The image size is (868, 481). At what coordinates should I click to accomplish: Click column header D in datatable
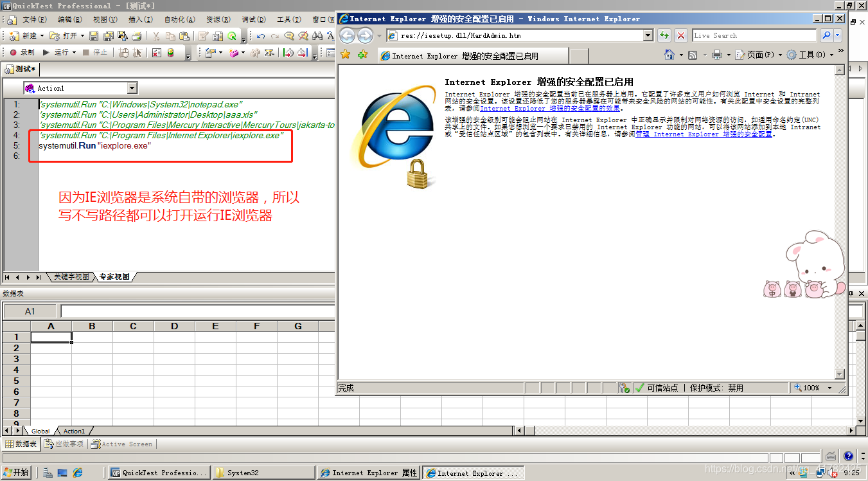pyautogui.click(x=174, y=326)
